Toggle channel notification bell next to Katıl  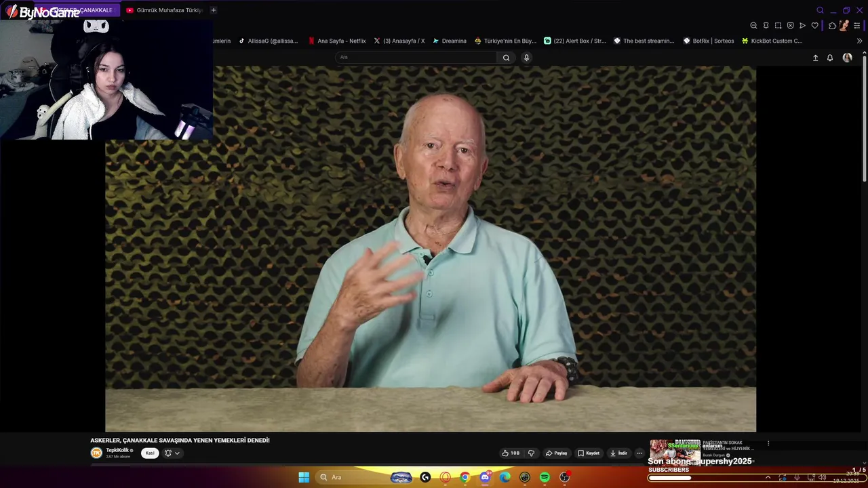point(168,453)
